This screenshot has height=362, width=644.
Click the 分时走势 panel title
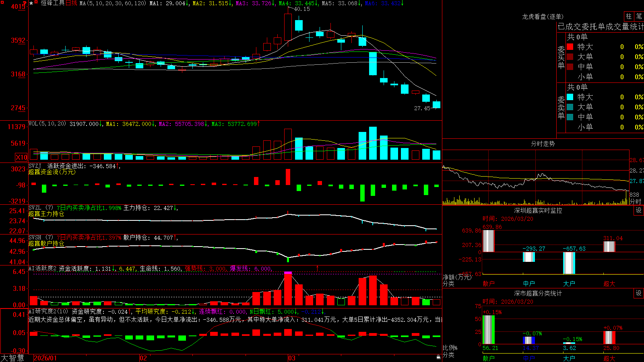(543, 144)
